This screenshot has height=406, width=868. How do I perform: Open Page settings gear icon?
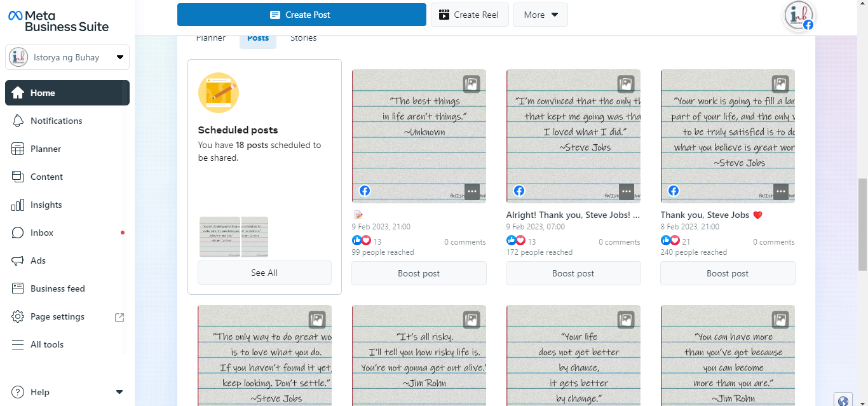click(x=18, y=316)
